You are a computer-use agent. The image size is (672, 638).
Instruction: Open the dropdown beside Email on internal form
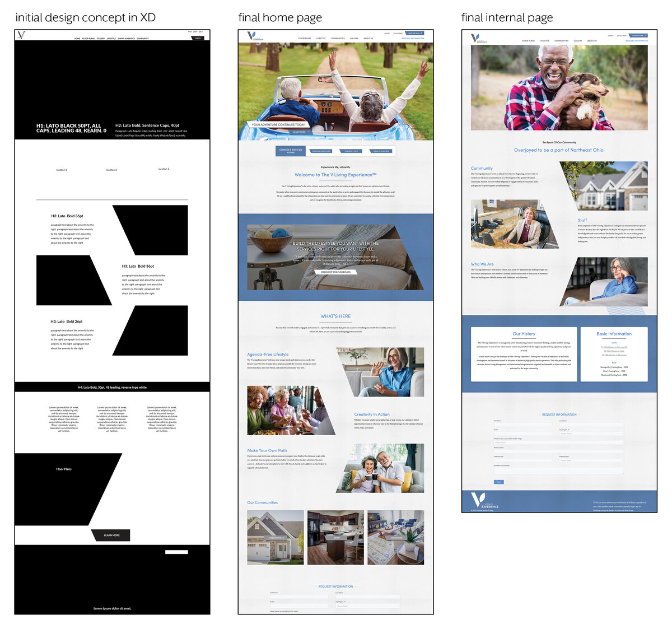591,434
